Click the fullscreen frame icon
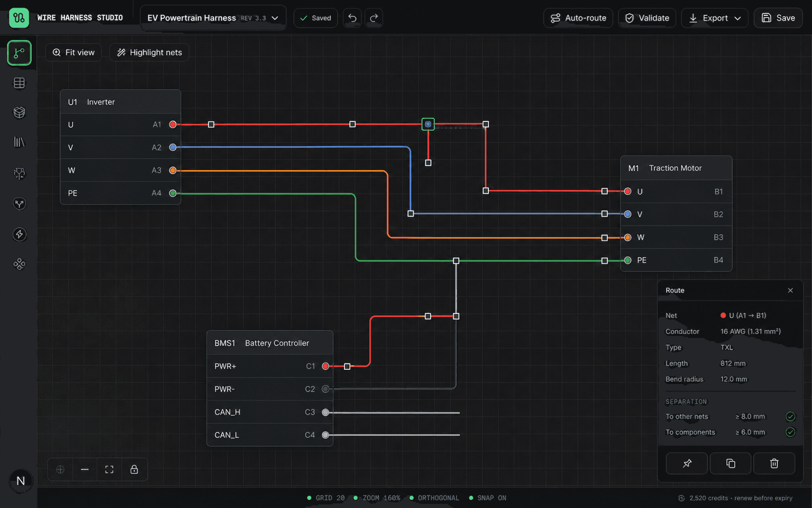 pos(110,470)
